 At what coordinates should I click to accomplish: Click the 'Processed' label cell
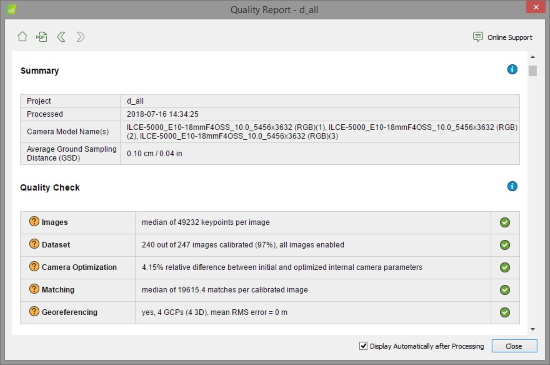pos(71,114)
